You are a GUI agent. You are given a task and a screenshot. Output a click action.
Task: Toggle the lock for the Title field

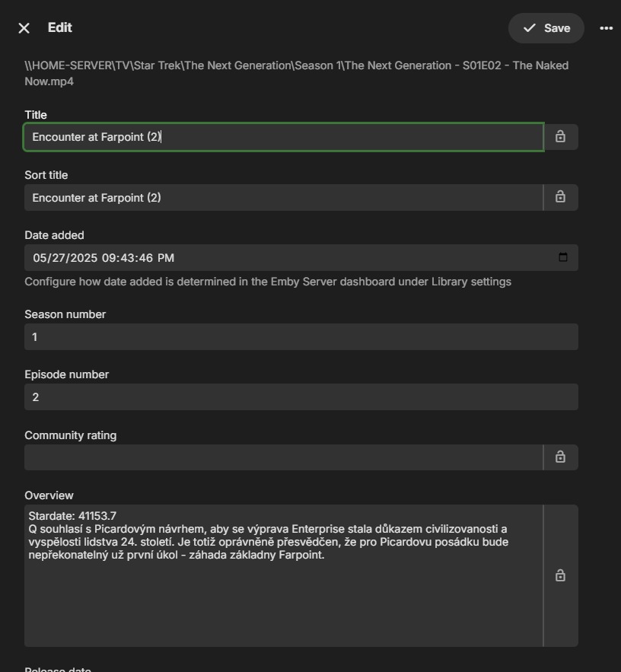(x=560, y=137)
